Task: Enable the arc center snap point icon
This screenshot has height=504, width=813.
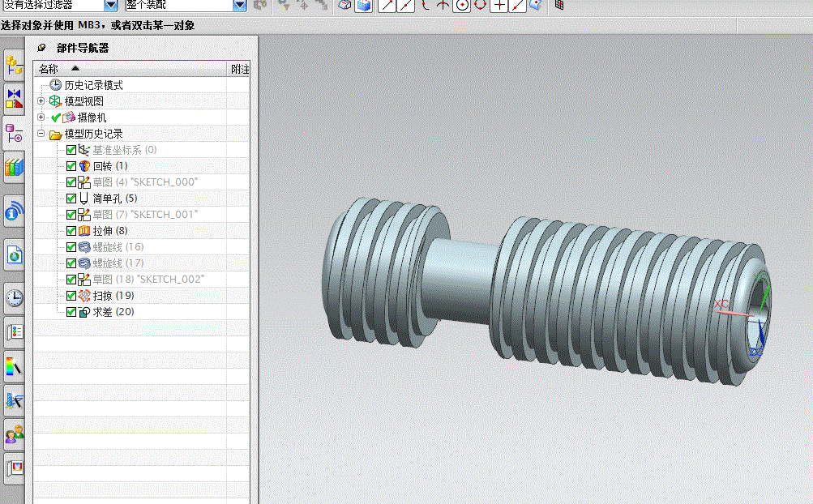Action: pyautogui.click(x=461, y=6)
